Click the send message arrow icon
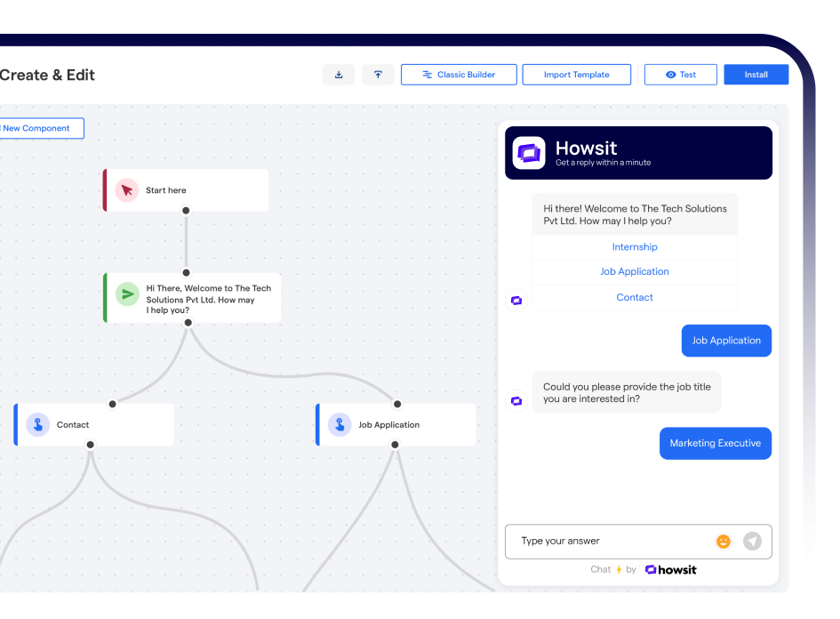The image size is (840, 619). pos(752,542)
